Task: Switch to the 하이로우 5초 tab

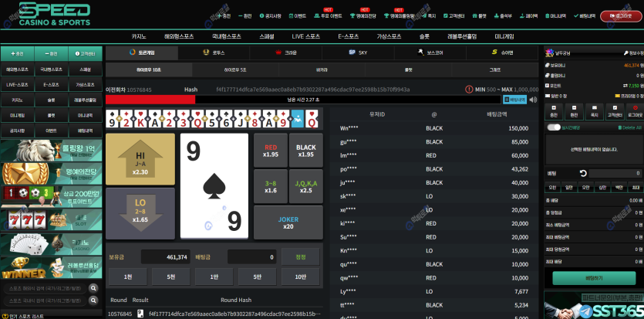Action: (x=235, y=70)
